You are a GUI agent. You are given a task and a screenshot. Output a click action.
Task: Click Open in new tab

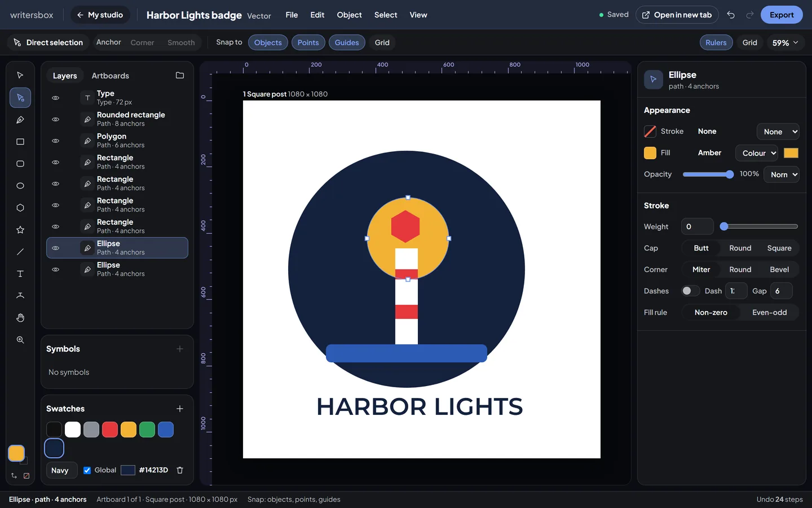[677, 15]
